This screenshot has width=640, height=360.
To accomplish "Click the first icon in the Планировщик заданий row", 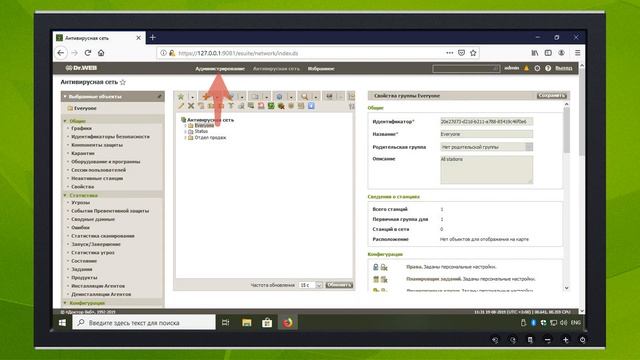I will 376,279.
